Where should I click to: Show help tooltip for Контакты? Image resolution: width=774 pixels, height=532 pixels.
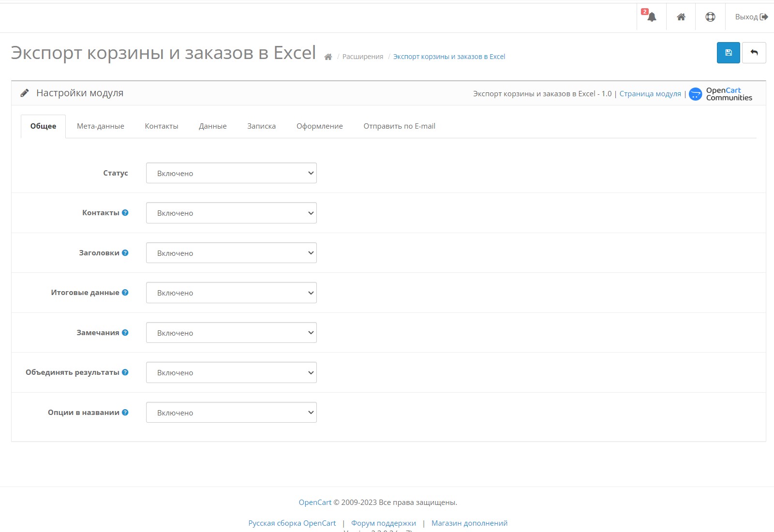[125, 213]
